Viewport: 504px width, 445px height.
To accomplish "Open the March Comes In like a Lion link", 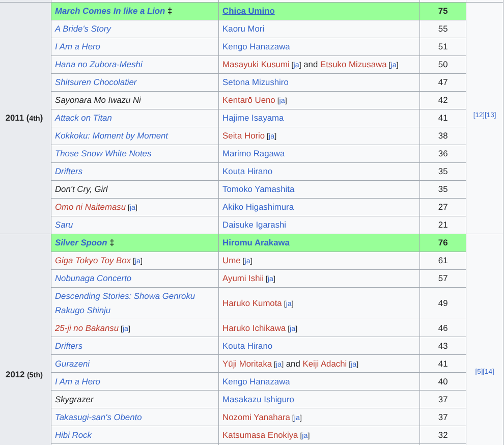I will pos(110,11).
